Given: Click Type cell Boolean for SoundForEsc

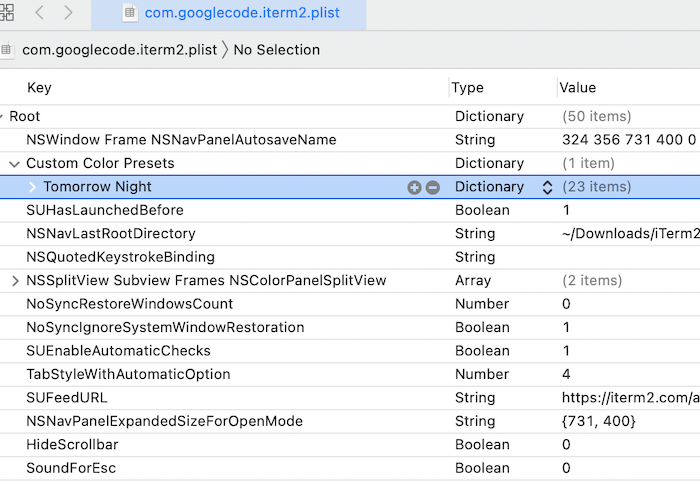Looking at the screenshot, I should point(482,468).
